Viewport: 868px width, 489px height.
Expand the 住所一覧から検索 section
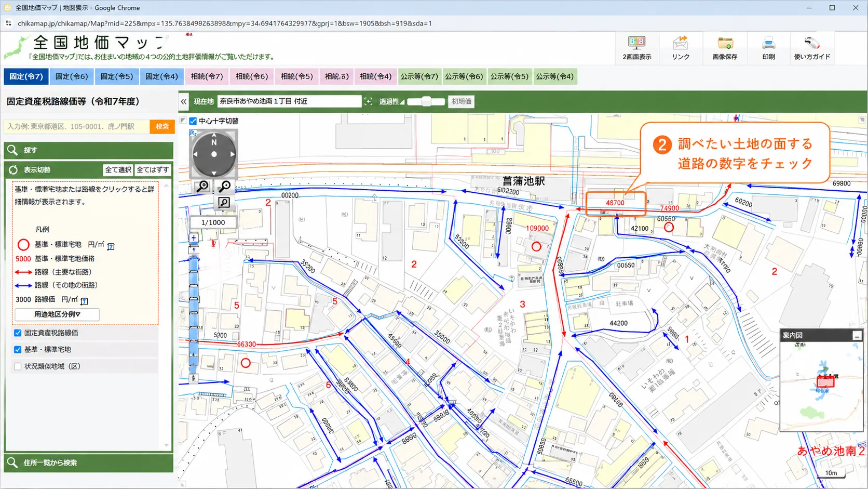[x=88, y=462]
